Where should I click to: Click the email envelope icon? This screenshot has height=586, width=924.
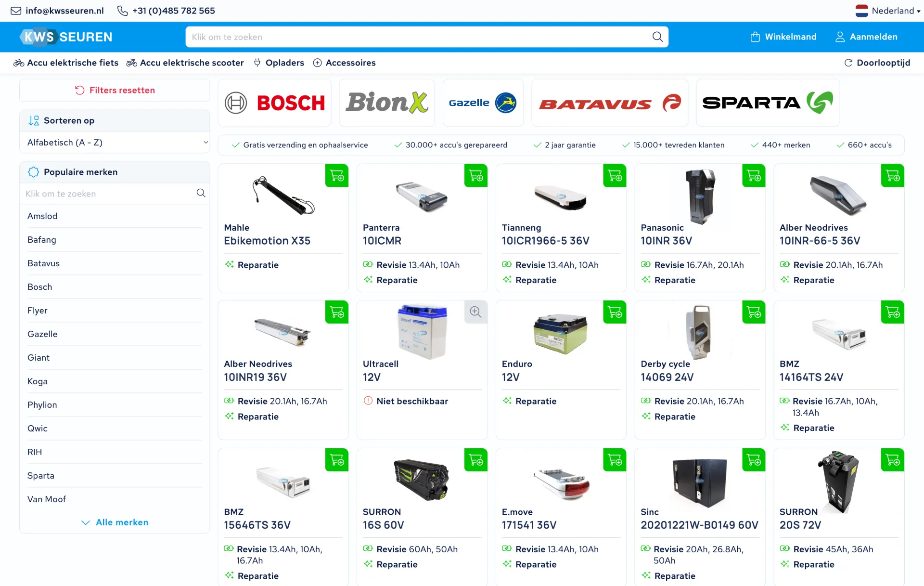pyautogui.click(x=16, y=11)
